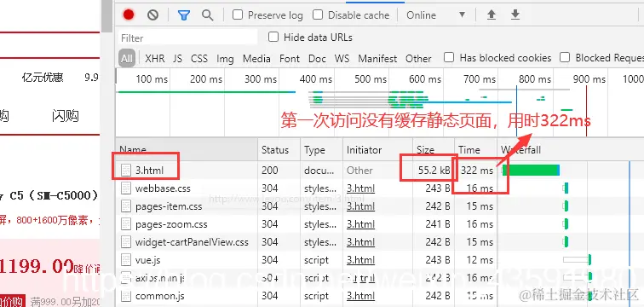Check Hide data URLs

[x=273, y=38]
